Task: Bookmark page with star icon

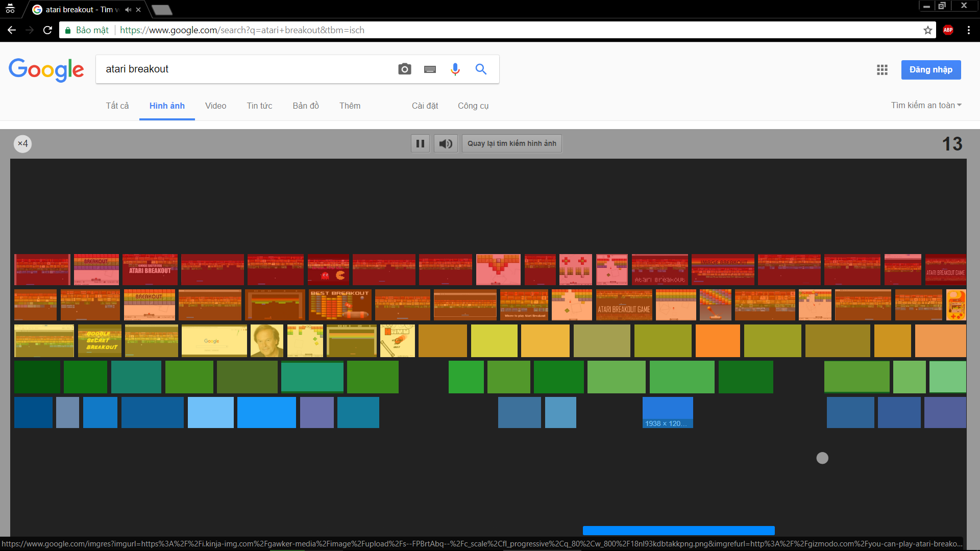Action: click(927, 30)
